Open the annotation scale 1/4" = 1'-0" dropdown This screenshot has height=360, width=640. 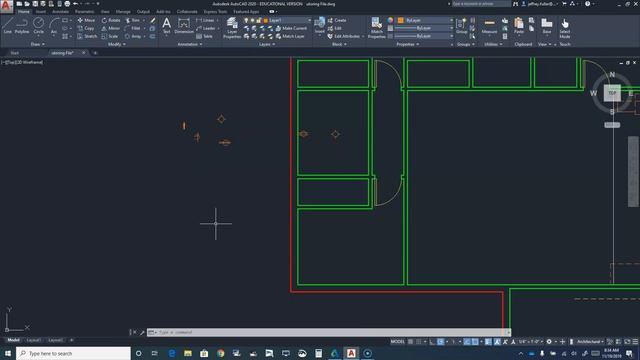[531, 342]
